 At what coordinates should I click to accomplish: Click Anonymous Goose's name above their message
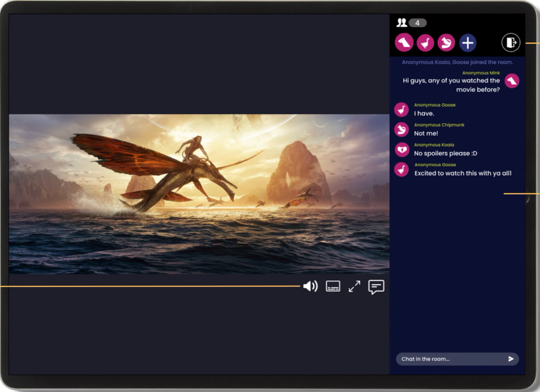pyautogui.click(x=435, y=105)
